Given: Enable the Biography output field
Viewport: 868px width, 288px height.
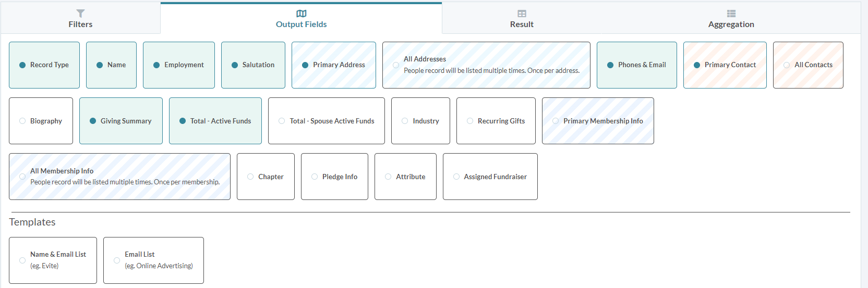Looking at the screenshot, I should [41, 121].
